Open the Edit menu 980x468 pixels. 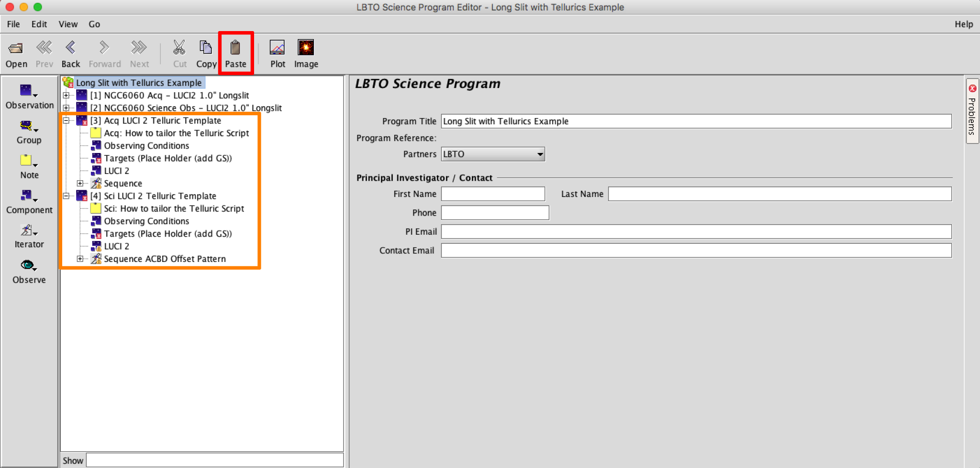[39, 24]
